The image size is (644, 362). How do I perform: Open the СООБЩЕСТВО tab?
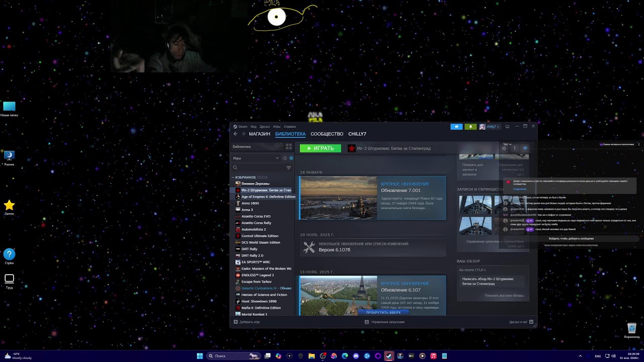pos(327,134)
